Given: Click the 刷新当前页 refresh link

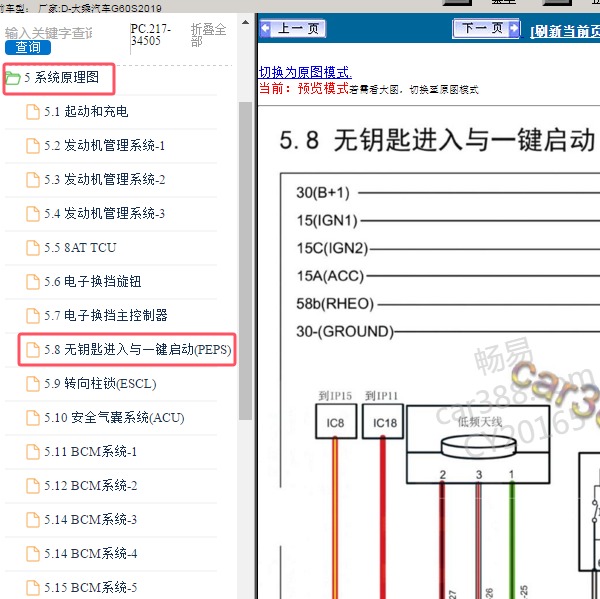Looking at the screenshot, I should 565,31.
